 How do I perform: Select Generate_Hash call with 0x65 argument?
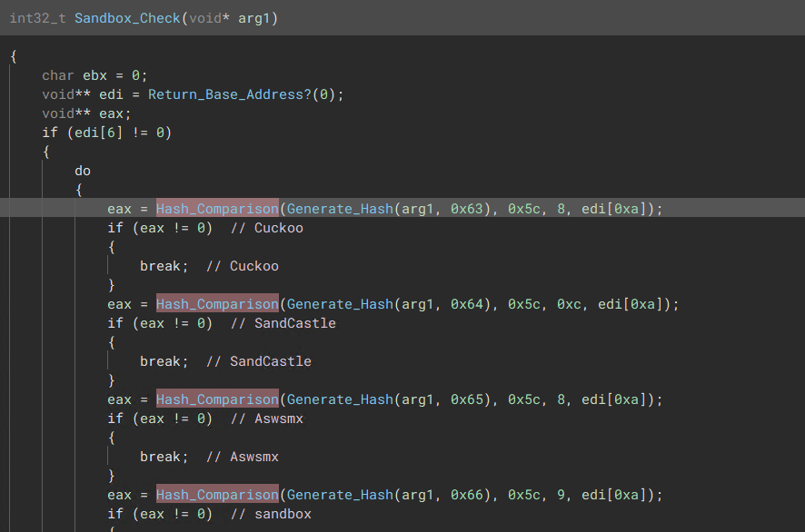pos(340,399)
